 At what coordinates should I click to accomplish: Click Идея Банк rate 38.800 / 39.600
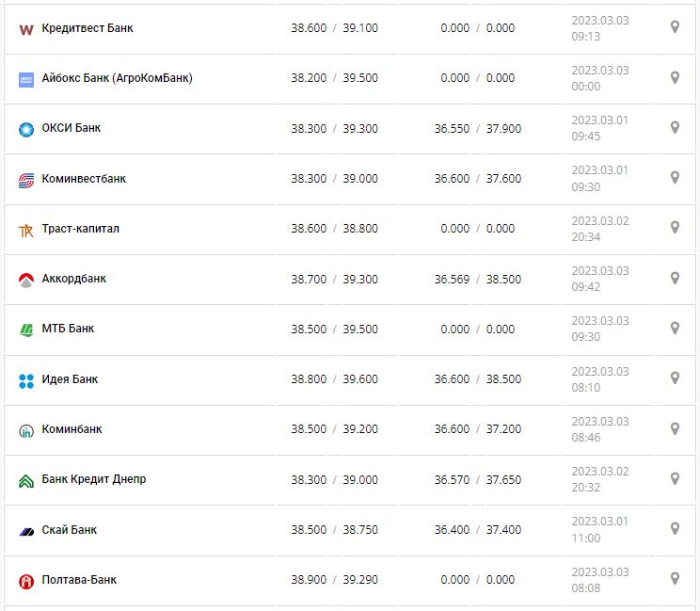334,379
